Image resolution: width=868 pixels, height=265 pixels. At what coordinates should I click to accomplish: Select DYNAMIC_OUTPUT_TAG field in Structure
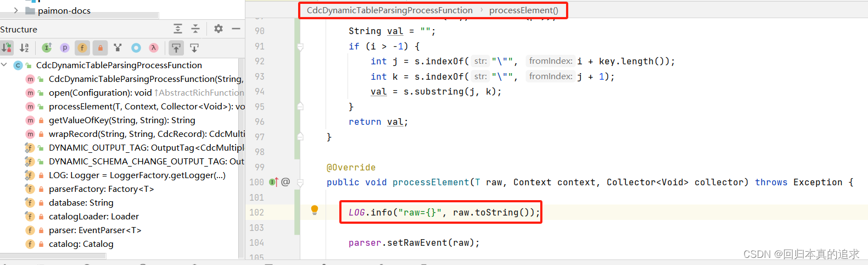[x=146, y=147]
